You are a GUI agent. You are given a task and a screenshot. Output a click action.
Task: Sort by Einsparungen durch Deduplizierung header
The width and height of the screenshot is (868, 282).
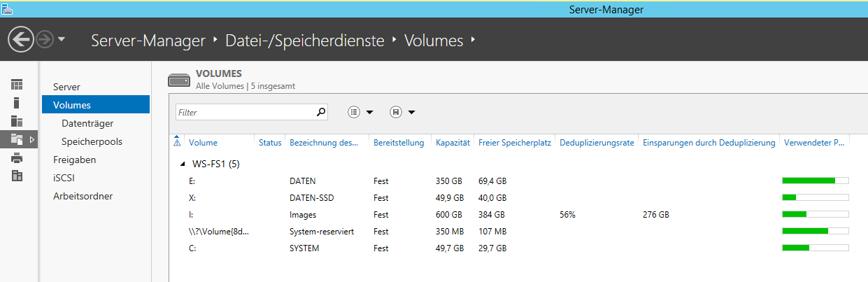pyautogui.click(x=709, y=143)
